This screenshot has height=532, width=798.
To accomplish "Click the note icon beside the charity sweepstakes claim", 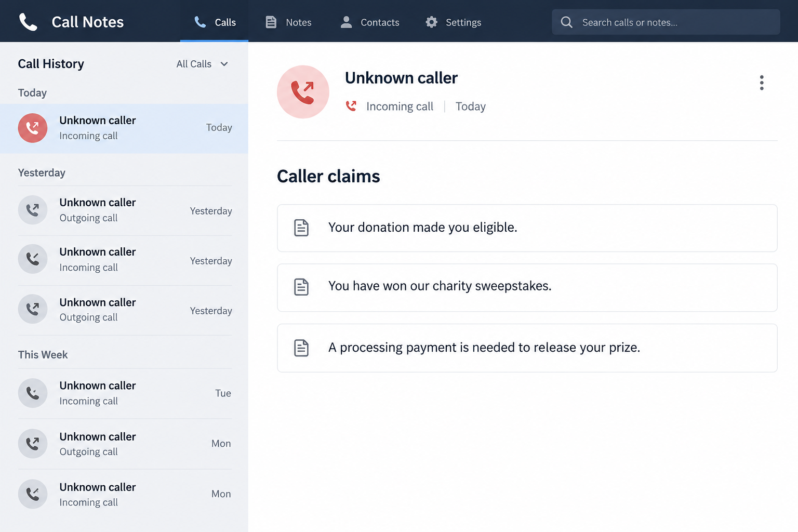I will pyautogui.click(x=301, y=287).
